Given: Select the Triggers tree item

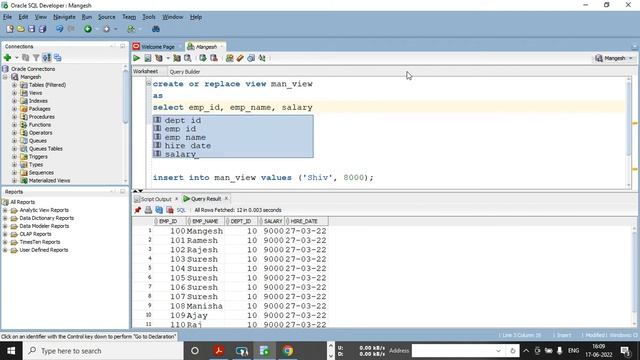Looking at the screenshot, I should pos(38,157).
